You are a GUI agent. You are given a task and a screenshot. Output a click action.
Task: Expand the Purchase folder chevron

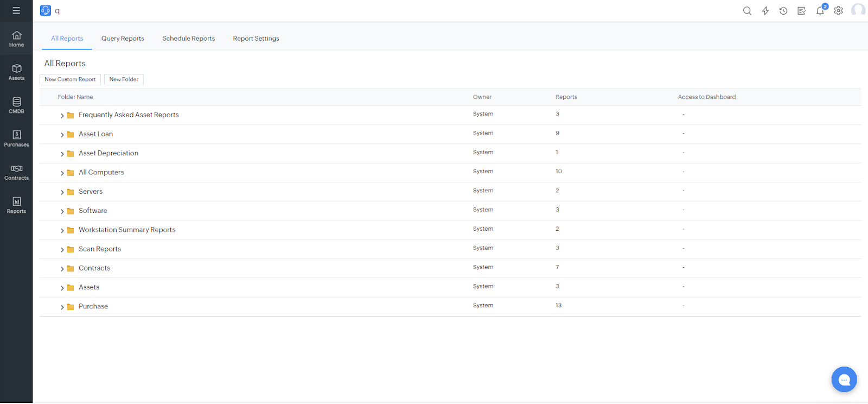click(x=62, y=307)
